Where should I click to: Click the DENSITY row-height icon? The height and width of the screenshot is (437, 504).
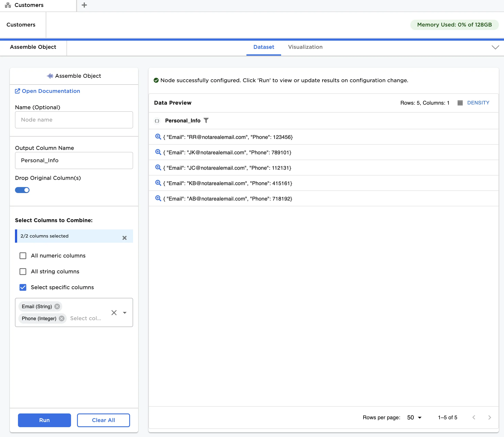tap(460, 103)
